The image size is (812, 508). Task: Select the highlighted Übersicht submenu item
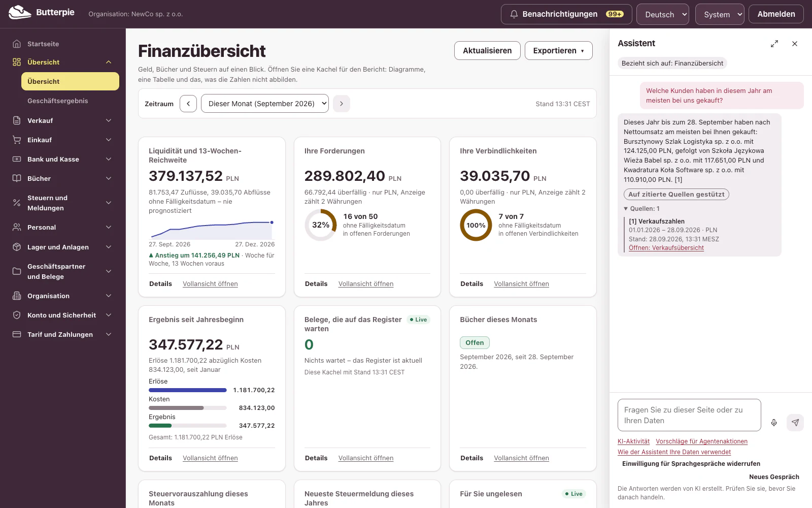coord(70,81)
